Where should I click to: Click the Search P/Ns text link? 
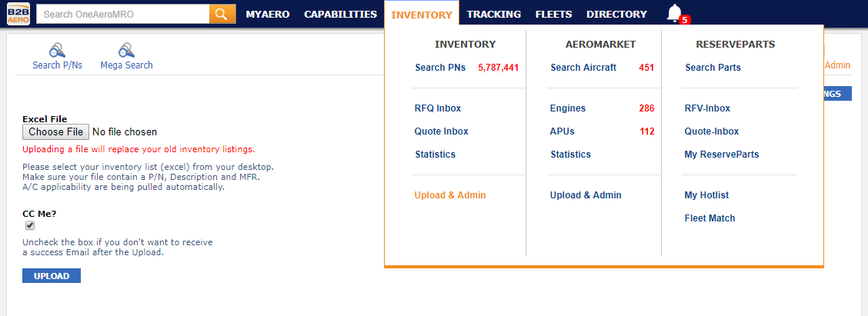click(x=58, y=65)
